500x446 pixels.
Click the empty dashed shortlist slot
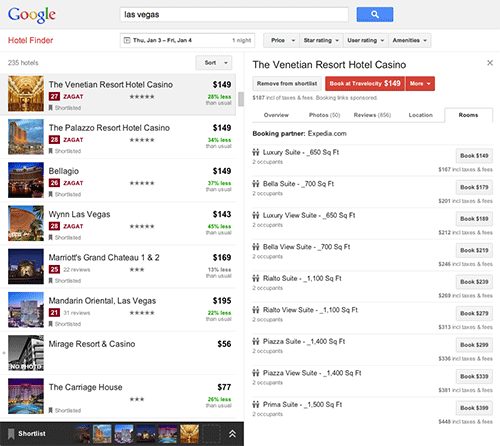211,434
